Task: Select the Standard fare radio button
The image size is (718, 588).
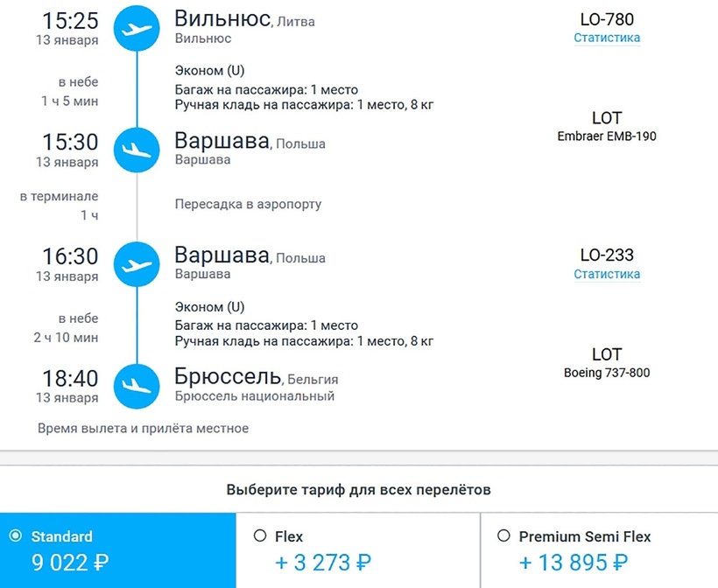Action: click(x=15, y=536)
